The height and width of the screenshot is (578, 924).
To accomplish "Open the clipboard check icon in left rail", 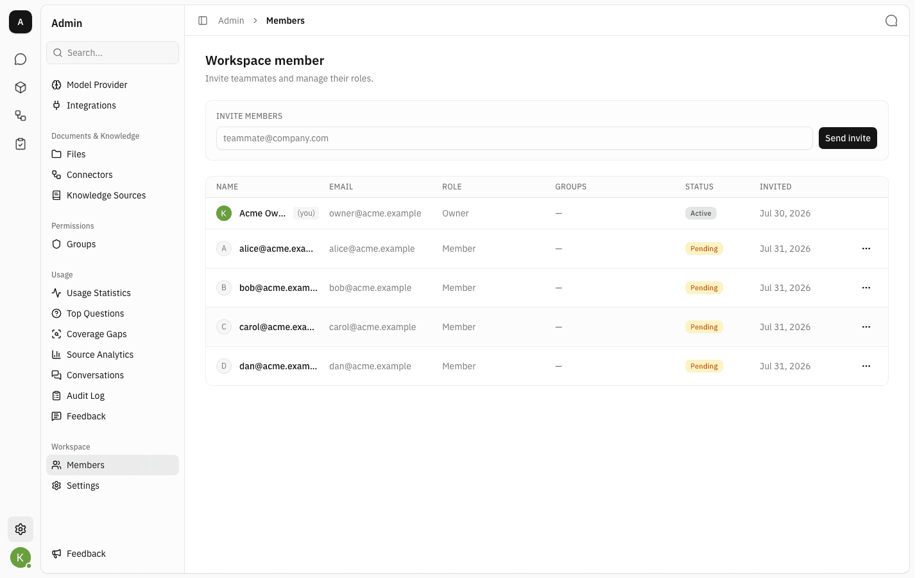I will pyautogui.click(x=21, y=144).
